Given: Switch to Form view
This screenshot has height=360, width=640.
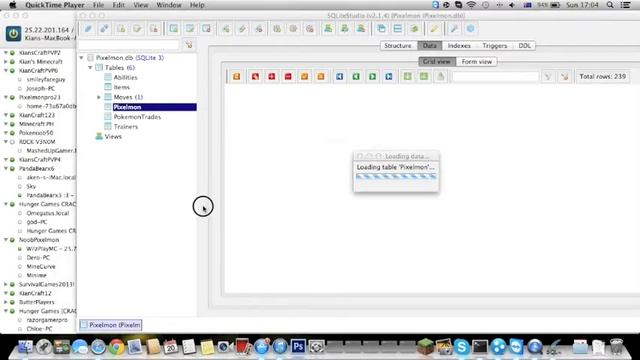Looking at the screenshot, I should coord(477,62).
